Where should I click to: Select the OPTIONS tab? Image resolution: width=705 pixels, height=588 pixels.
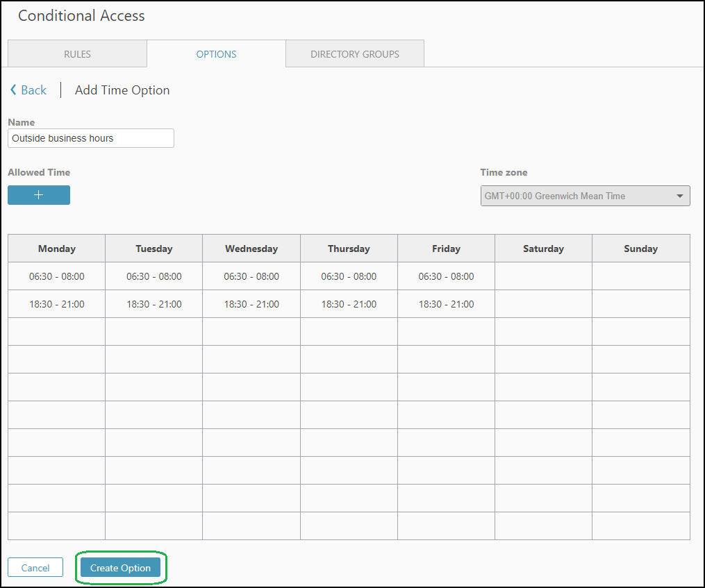click(216, 54)
